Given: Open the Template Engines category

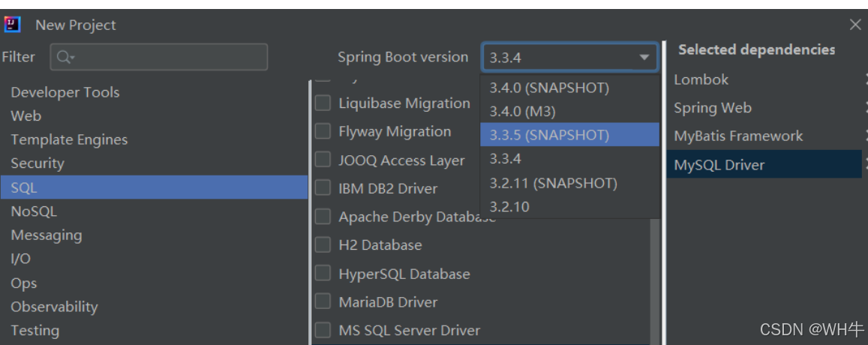Looking at the screenshot, I should tap(154, 139).
